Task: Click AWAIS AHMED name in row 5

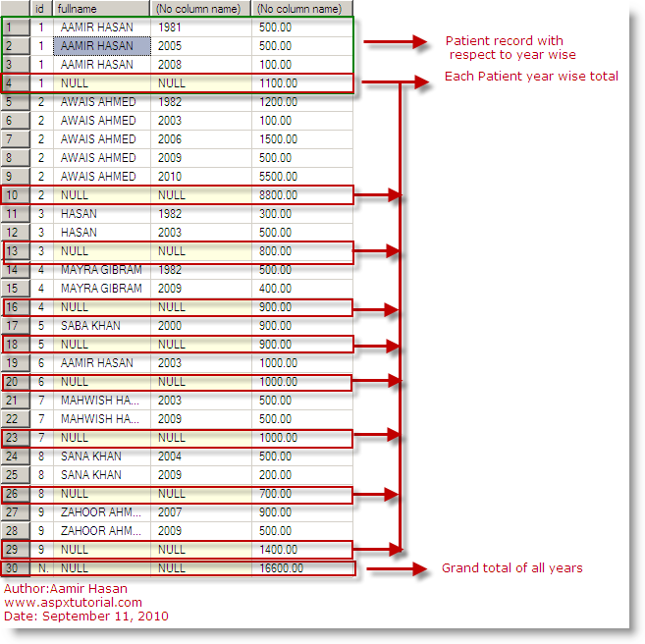Action: tap(102, 102)
